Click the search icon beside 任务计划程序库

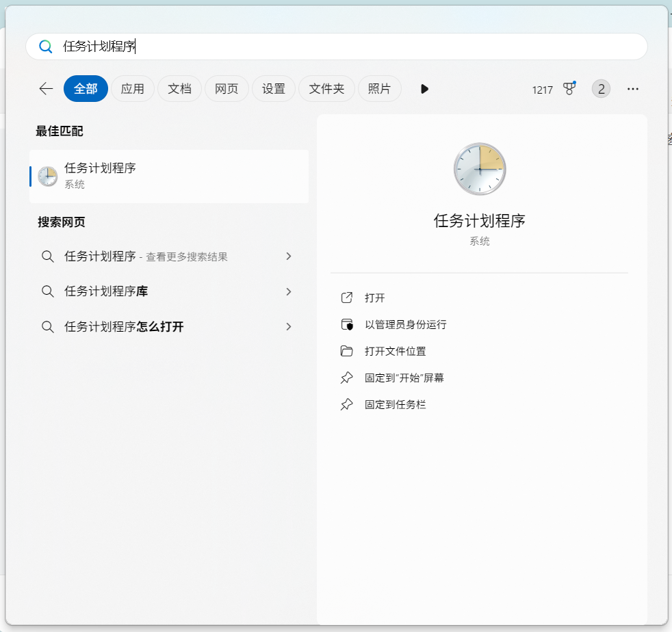coord(48,291)
